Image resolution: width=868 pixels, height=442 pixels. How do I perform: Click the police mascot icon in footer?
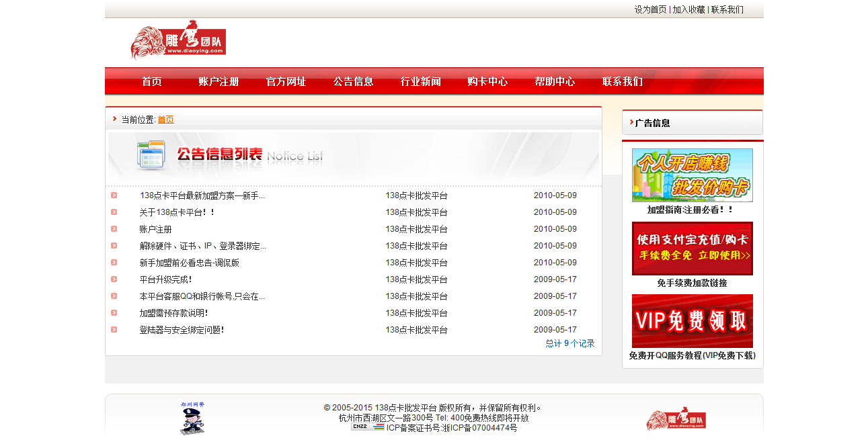tap(192, 418)
